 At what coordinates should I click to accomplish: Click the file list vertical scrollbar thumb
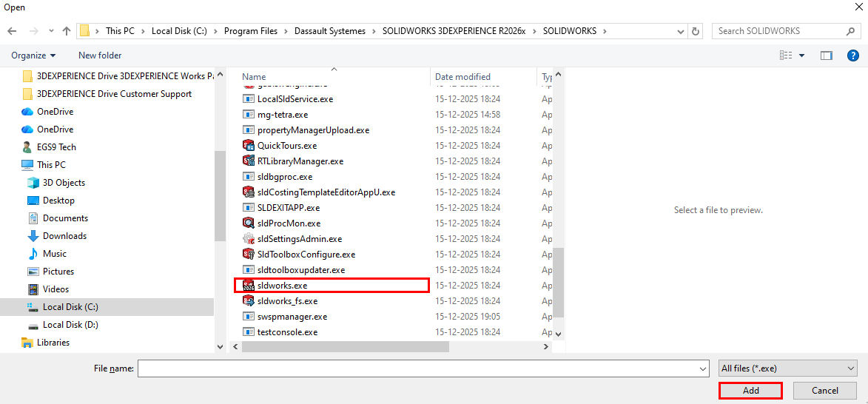[x=558, y=282]
